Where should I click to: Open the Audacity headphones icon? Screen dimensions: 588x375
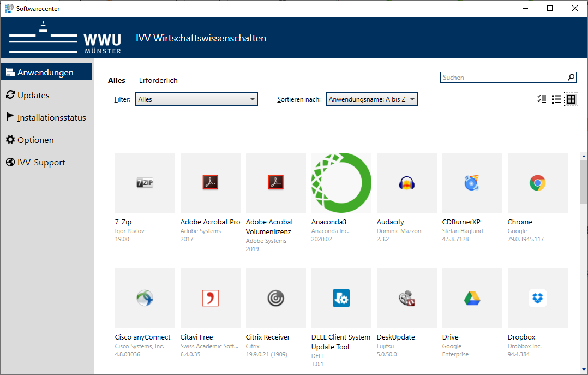(x=406, y=183)
